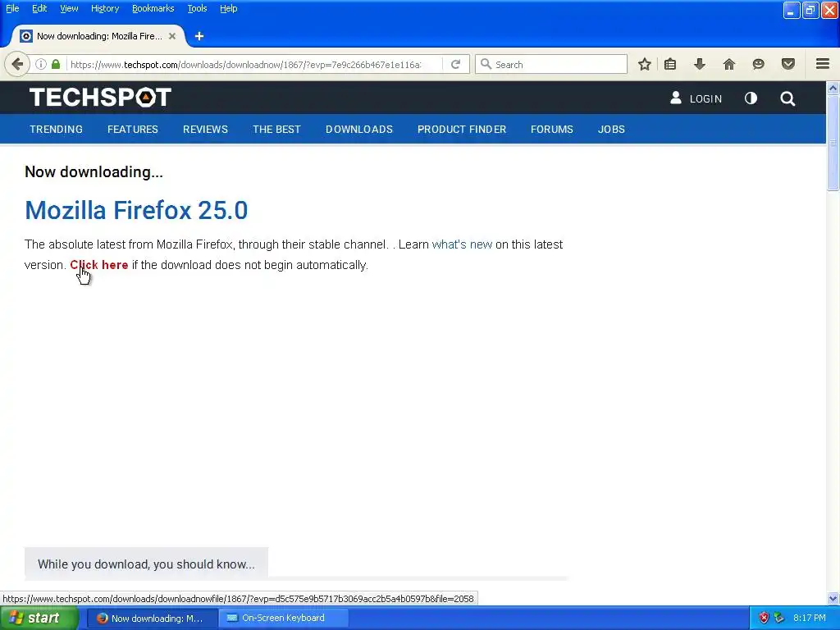Click red security shield tray icon
Image resolution: width=840 pixels, height=630 pixels.
click(x=764, y=618)
